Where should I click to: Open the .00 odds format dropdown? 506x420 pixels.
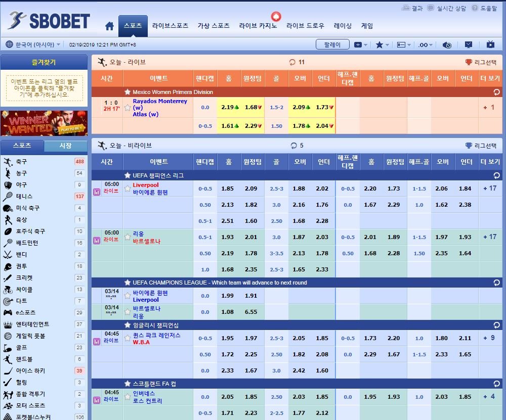426,45
